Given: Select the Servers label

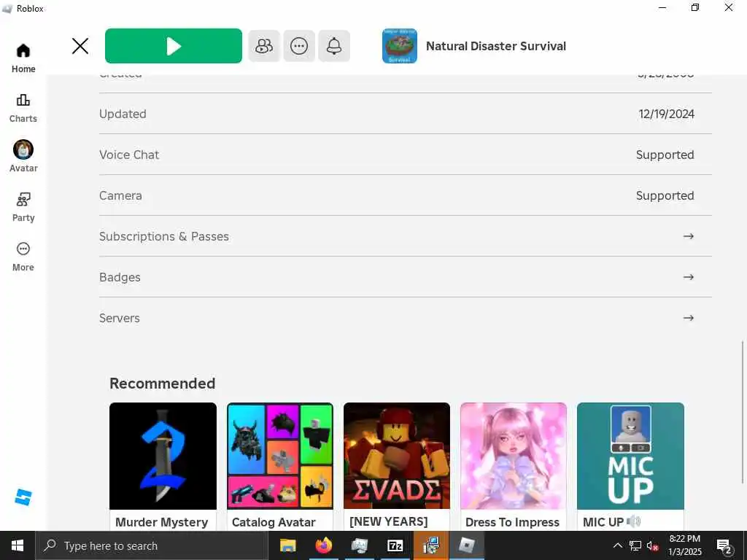Looking at the screenshot, I should click(120, 318).
